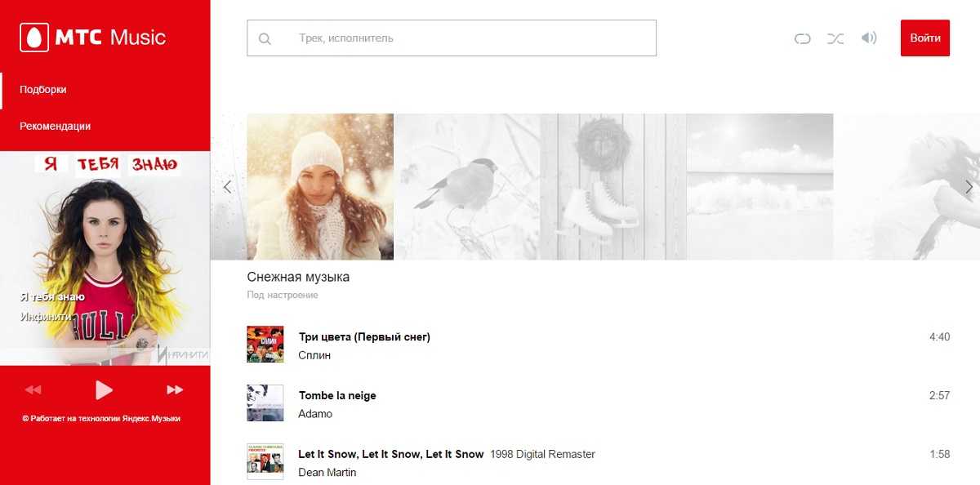Skip to the next track
Screen dimensions: 980x485
point(175,390)
